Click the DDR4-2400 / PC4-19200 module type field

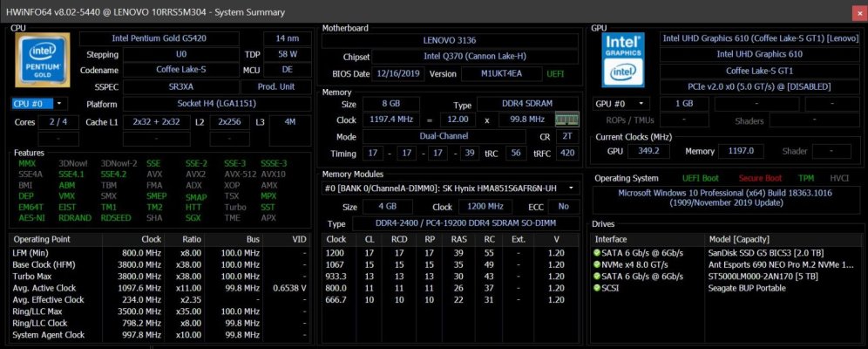pos(466,223)
